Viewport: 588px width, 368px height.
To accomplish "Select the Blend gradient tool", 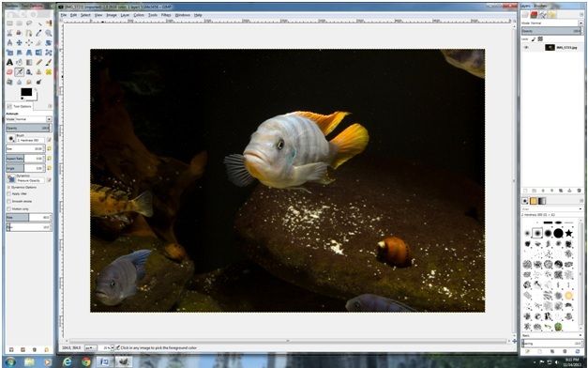I will [x=29, y=62].
